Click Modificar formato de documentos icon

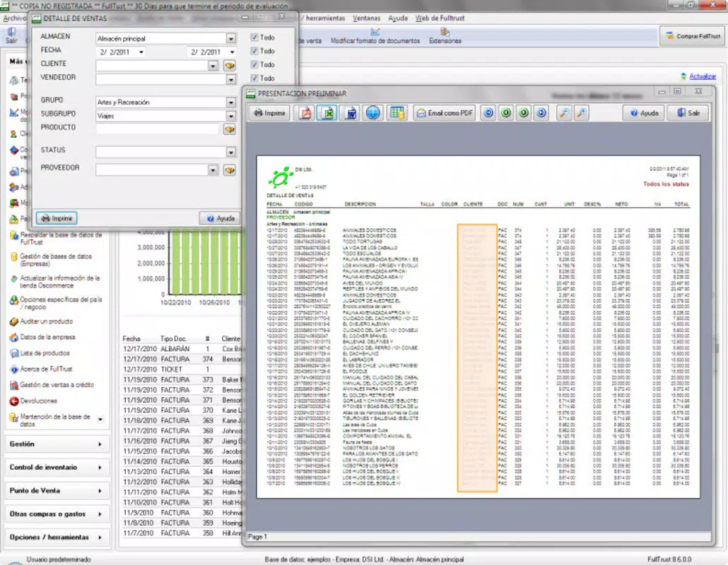[x=375, y=32]
